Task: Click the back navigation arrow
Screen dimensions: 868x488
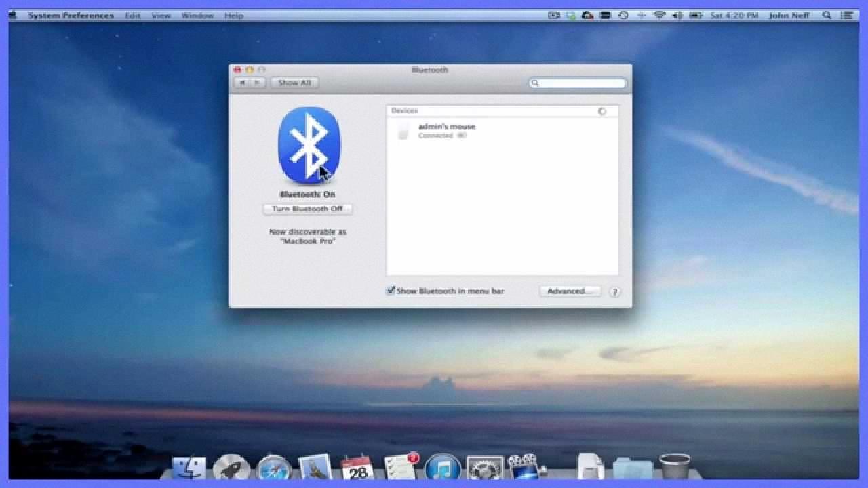Action: coord(242,82)
